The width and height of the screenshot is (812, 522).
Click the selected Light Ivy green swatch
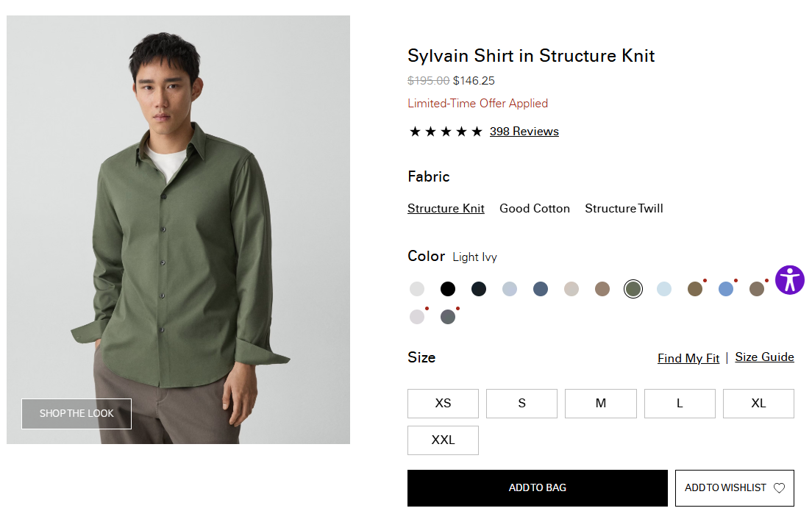[x=633, y=289]
